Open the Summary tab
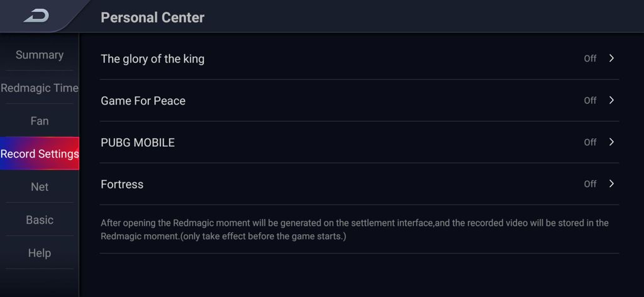The image size is (644, 297). tap(40, 55)
